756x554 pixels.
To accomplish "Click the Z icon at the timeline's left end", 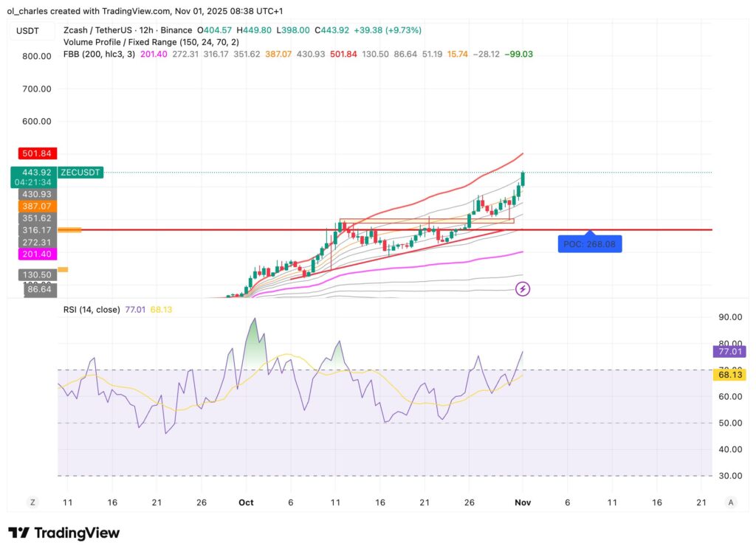I will click(x=32, y=502).
